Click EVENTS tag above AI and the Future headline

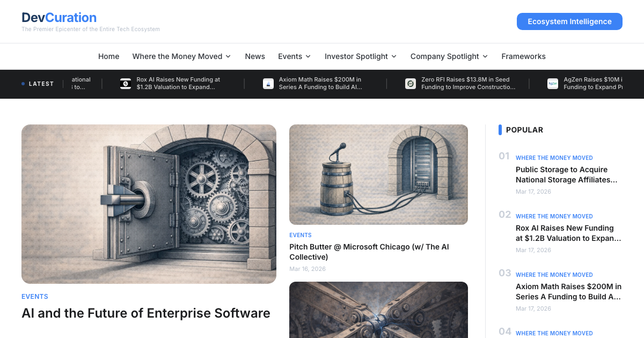tap(35, 297)
